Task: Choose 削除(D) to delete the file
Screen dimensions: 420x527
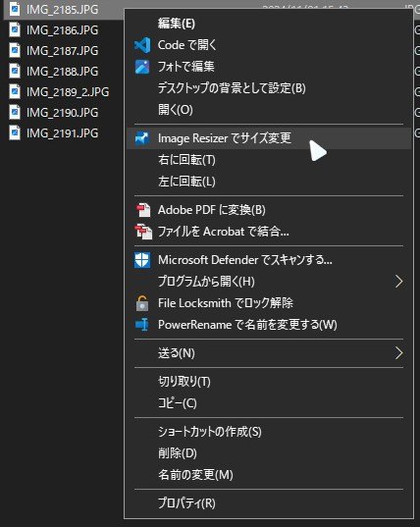Action: pos(269,453)
